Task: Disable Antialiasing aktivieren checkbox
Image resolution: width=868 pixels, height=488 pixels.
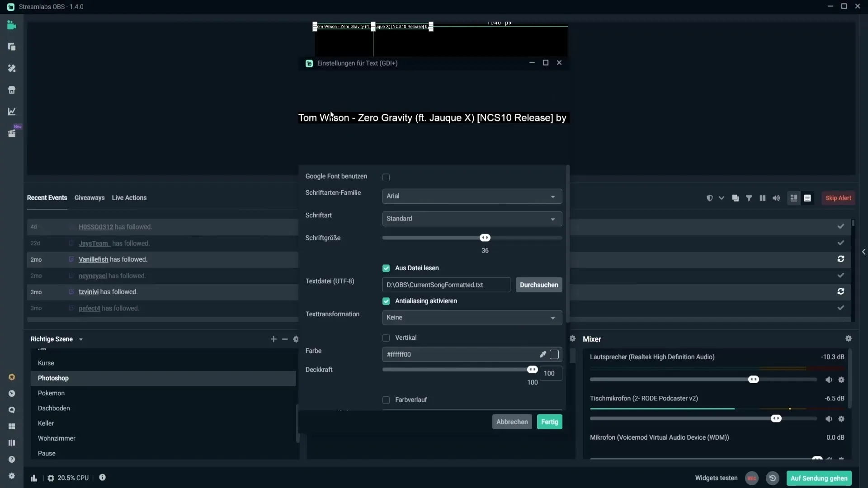Action: point(386,301)
